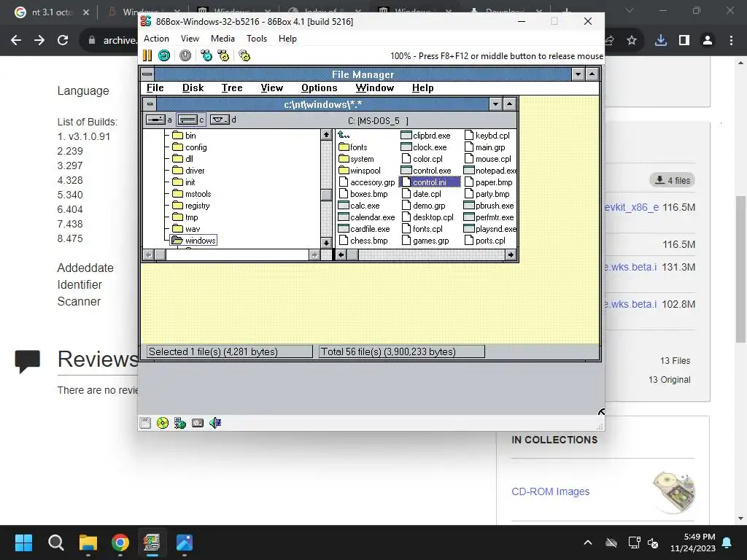Open 86Box Media menu
The image size is (747, 560).
(222, 39)
